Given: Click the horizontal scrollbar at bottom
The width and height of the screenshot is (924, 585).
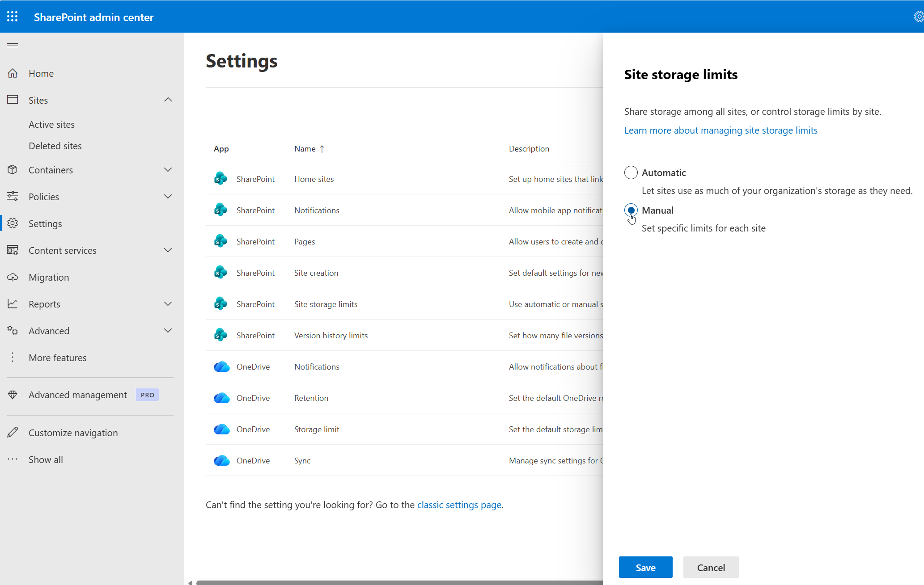Looking at the screenshot, I should (399, 582).
